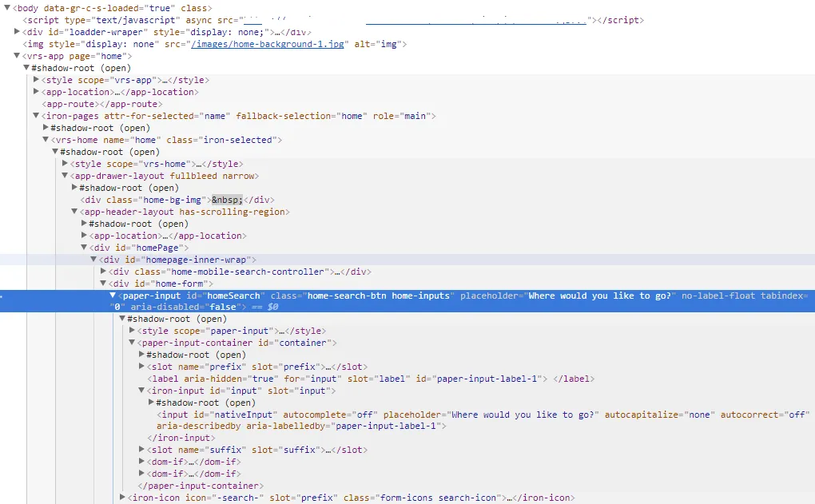Expand the shadow-root arrow directly under app-header-layout
Screen dimensions: 815x504
[84, 224]
